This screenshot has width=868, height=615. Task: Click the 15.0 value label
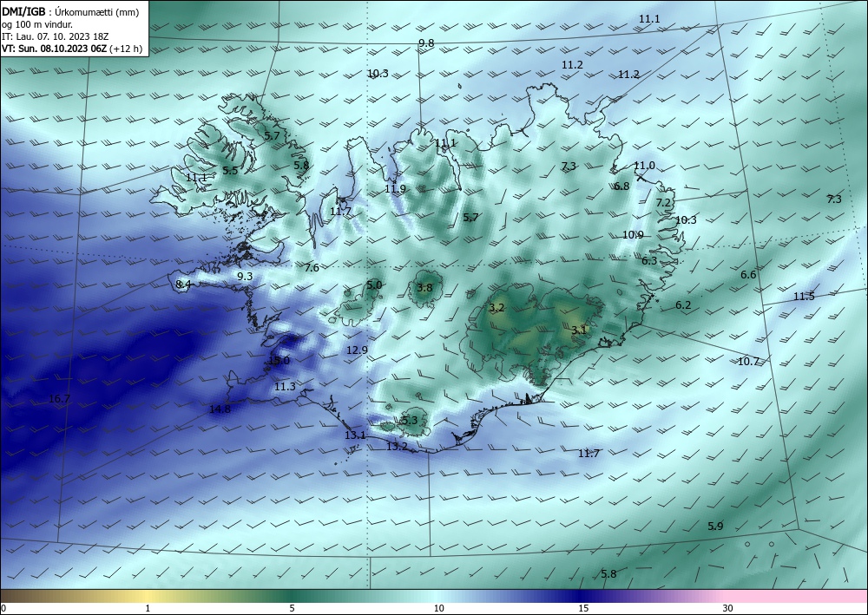(x=279, y=361)
